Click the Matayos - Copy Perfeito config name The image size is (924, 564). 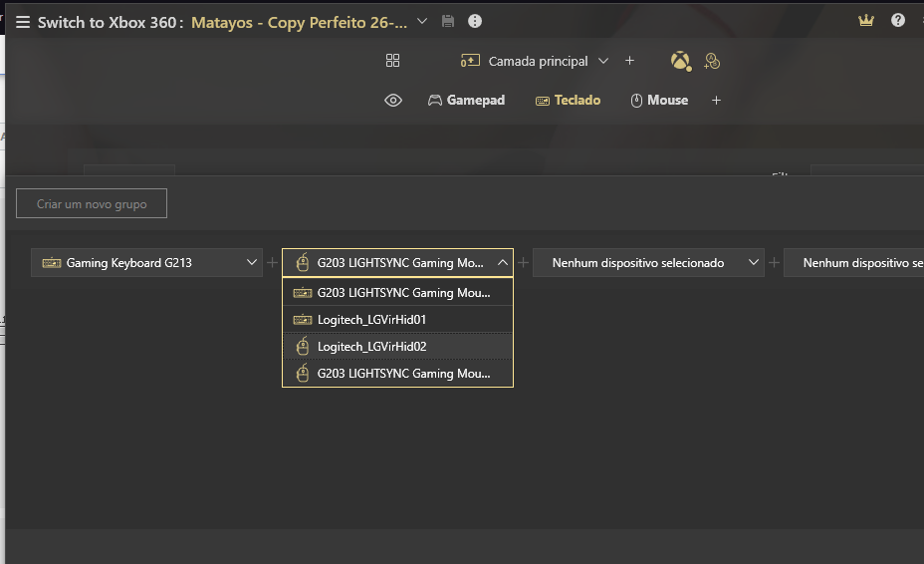tap(300, 22)
